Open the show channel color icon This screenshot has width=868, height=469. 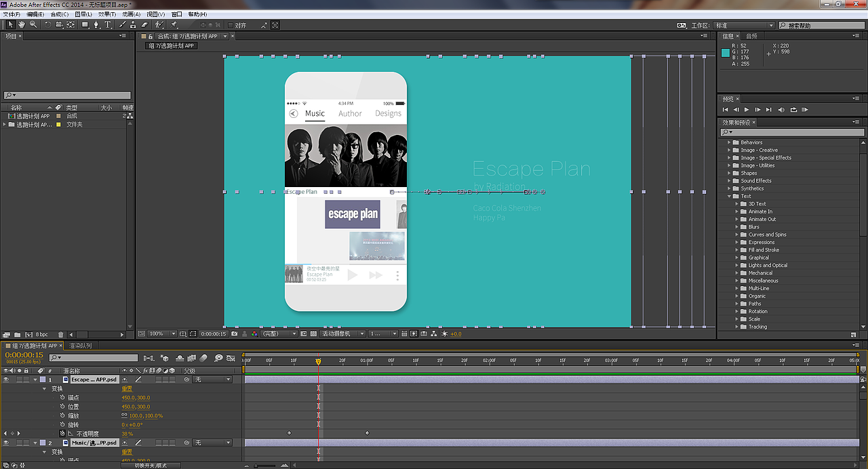254,333
